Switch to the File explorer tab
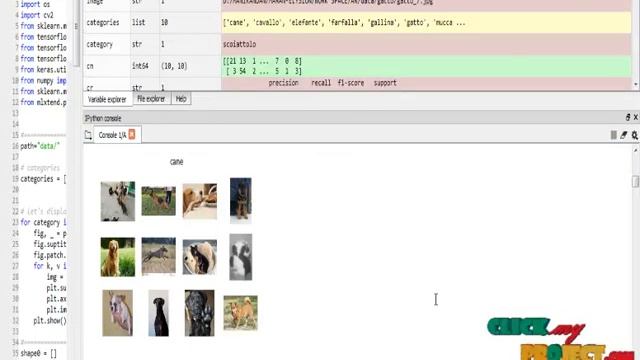This screenshot has height=360, width=640. click(x=151, y=99)
